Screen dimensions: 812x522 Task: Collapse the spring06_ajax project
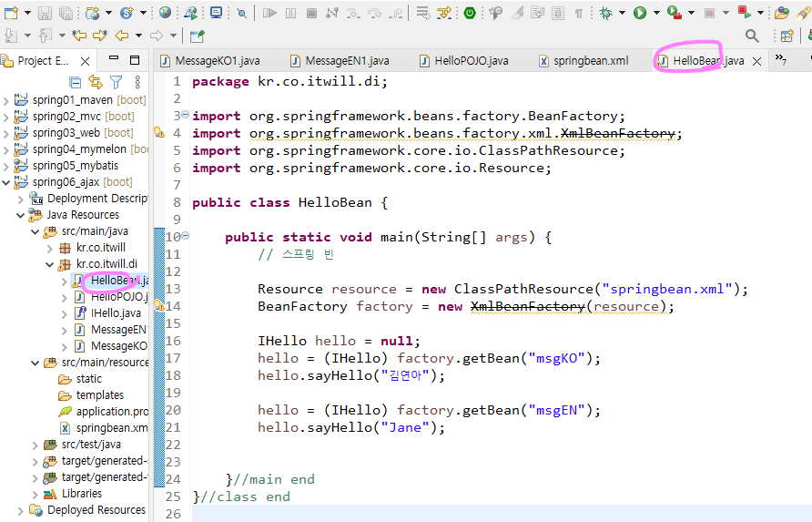tap(5, 182)
